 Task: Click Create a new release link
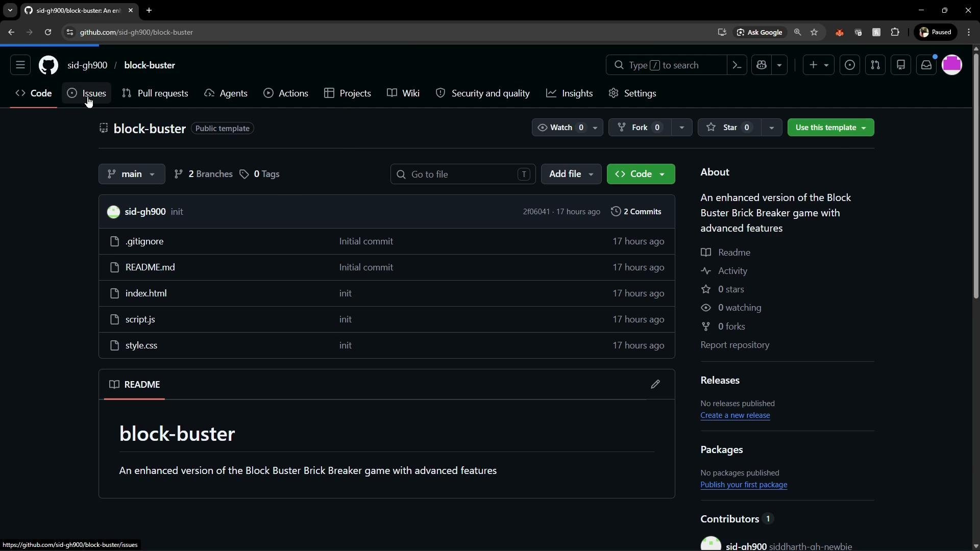pos(735,415)
